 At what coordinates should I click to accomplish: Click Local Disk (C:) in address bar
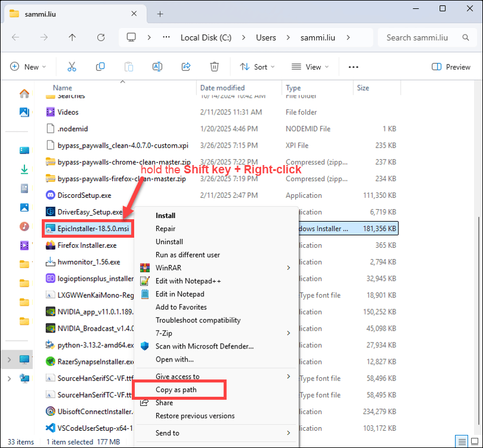206,38
